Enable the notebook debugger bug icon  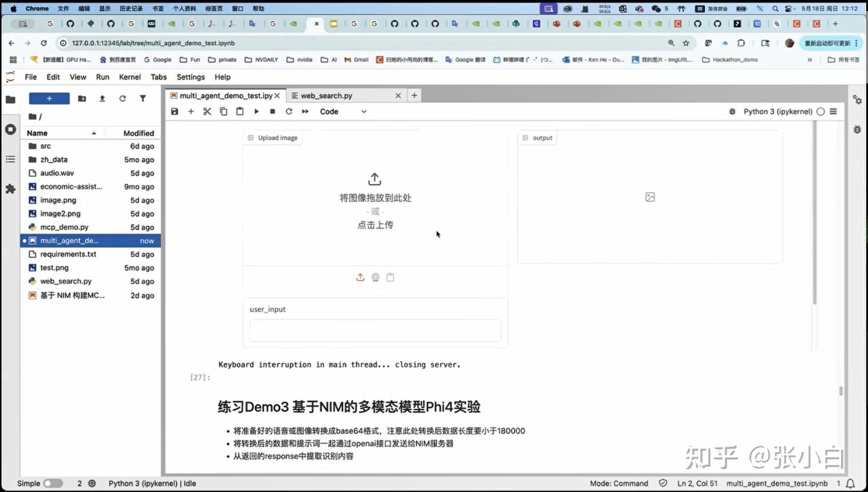click(x=732, y=112)
